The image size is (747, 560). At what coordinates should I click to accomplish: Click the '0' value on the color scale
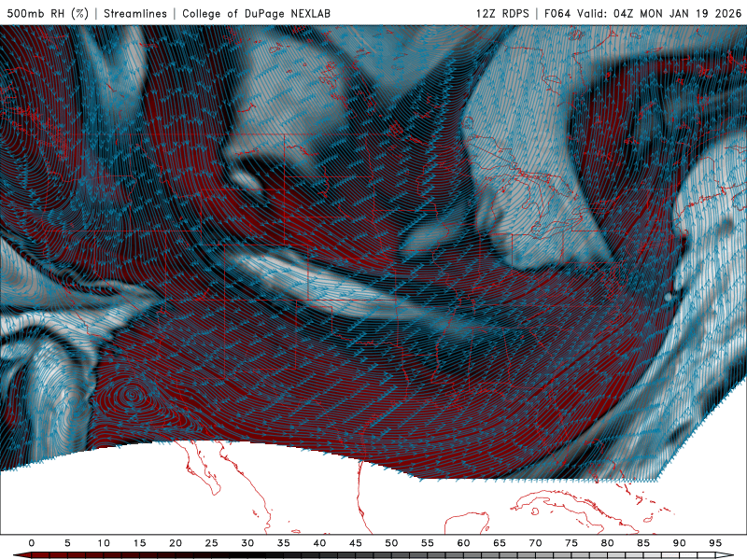[x=32, y=543]
